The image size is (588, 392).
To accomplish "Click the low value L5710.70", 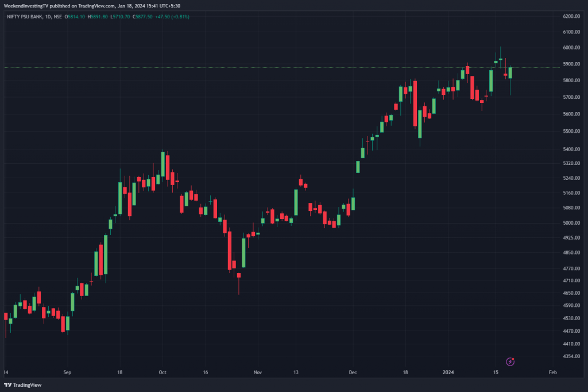I will click(x=120, y=17).
